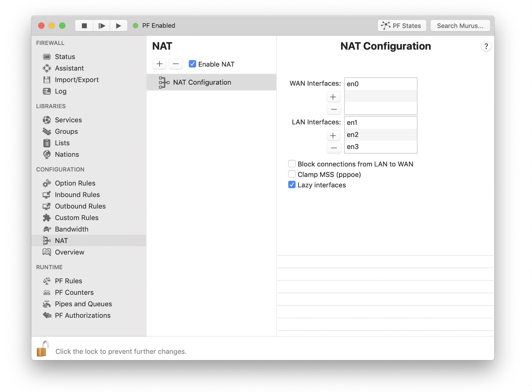Click the Import/Export floppy disk icon
This screenshot has width=532, height=392.
click(47, 80)
